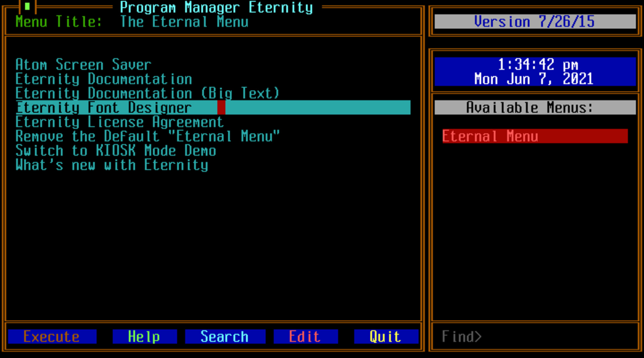Click the red Edit button
Viewport: 644px width, 358px height.
pyautogui.click(x=305, y=337)
